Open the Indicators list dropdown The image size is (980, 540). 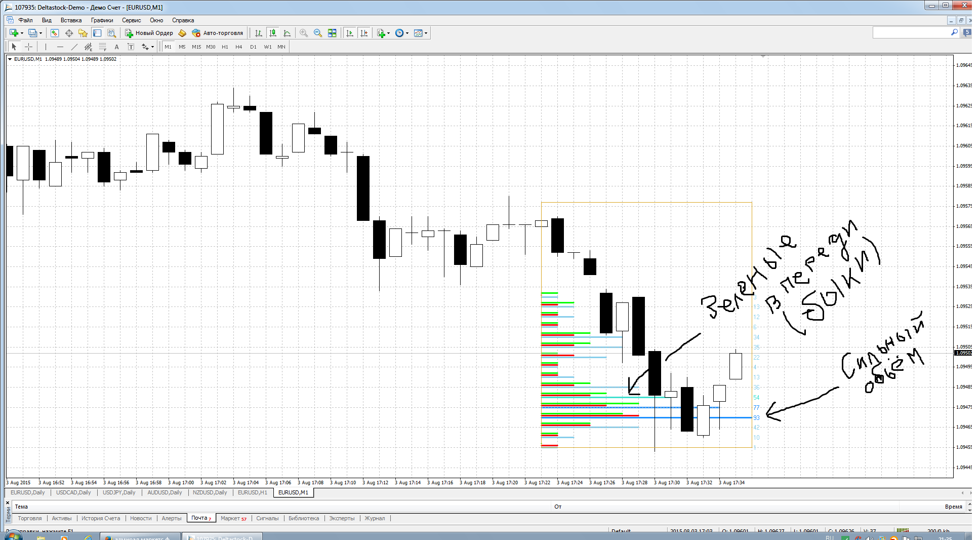(x=384, y=33)
